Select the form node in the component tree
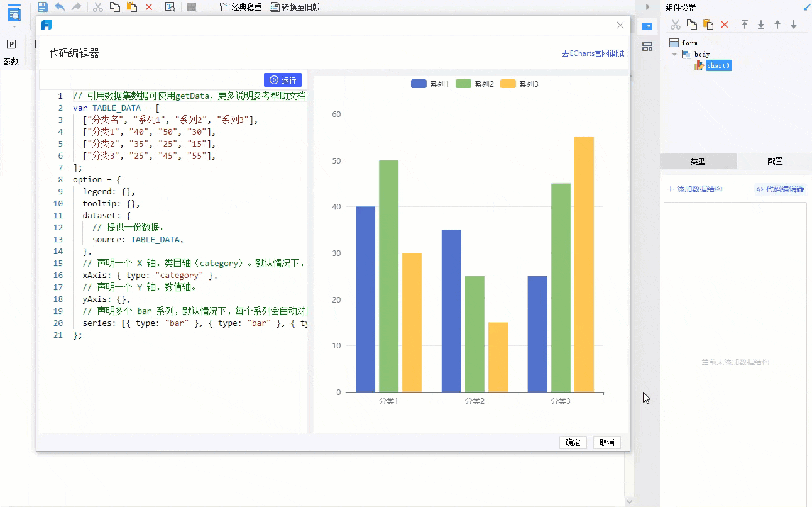The image size is (812, 507). [x=684, y=43]
